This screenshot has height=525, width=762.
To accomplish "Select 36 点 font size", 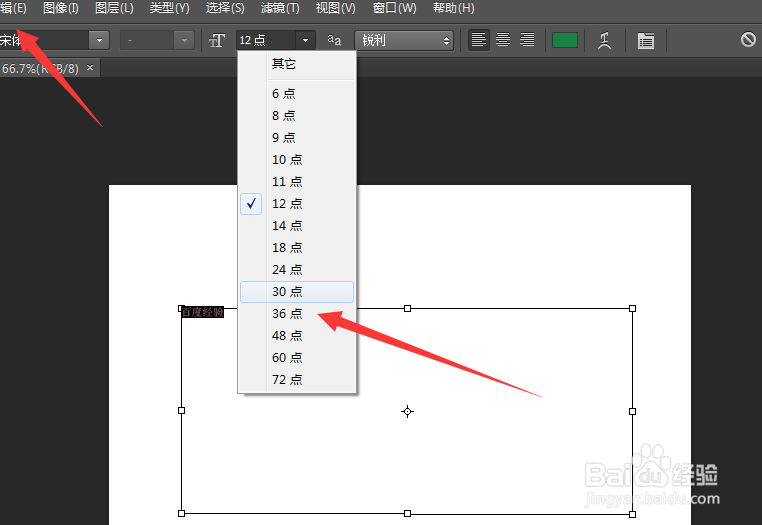I will pos(297,314).
